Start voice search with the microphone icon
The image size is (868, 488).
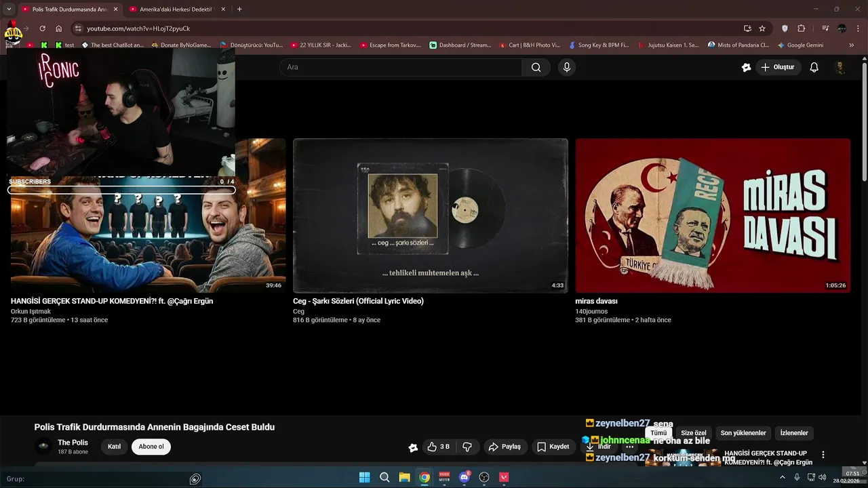(x=567, y=67)
